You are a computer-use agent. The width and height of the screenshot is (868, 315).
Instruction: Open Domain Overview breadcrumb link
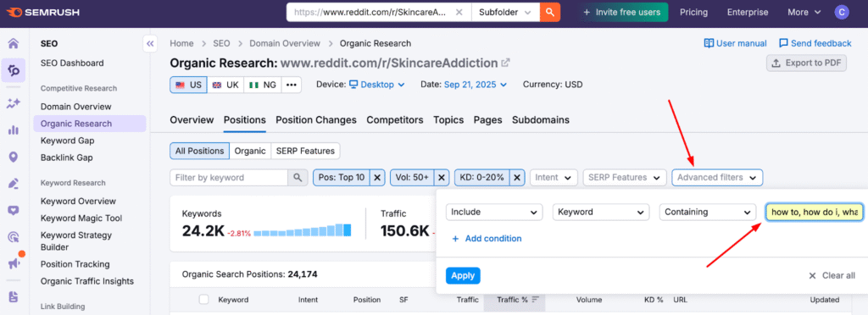point(285,43)
